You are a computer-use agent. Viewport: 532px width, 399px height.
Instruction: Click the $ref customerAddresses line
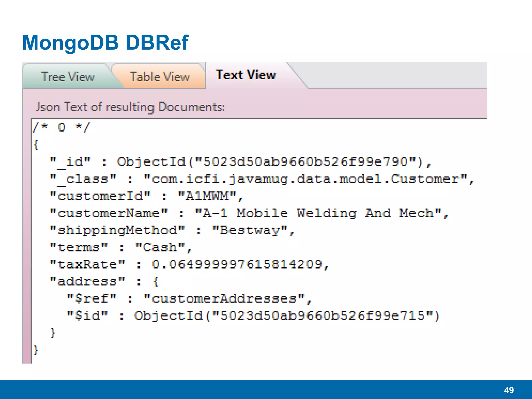[x=189, y=299]
